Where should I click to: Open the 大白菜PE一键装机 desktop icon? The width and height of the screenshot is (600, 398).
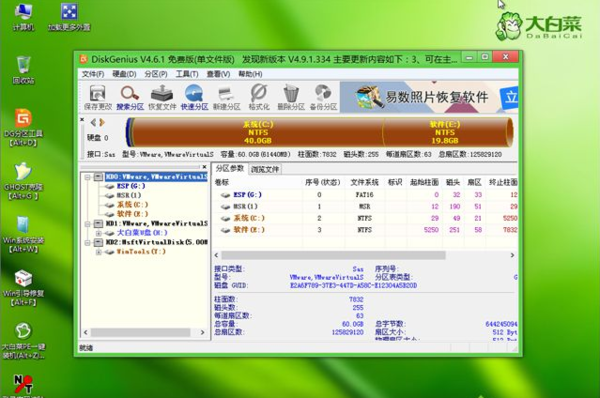point(23,341)
